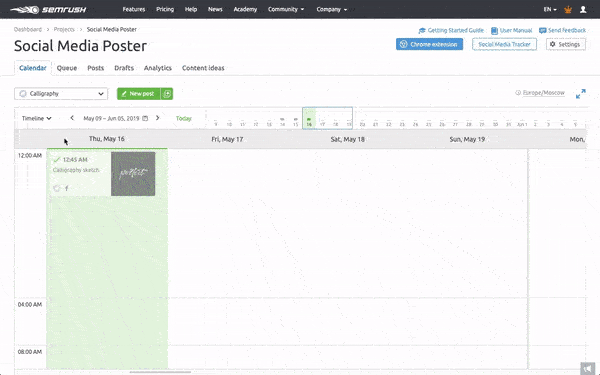Switch to the Analytics tab
Screen dimensions: 600x375
[x=158, y=68]
